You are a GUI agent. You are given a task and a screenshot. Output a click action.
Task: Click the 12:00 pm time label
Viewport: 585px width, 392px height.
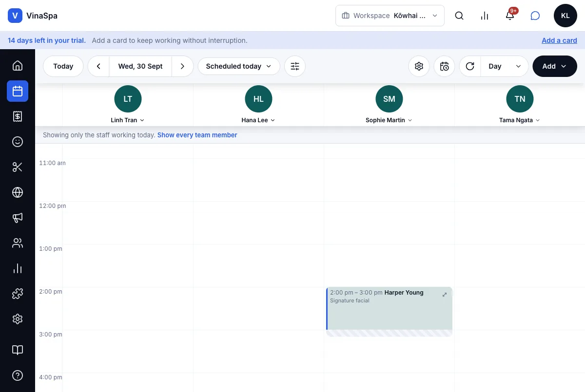(53, 206)
